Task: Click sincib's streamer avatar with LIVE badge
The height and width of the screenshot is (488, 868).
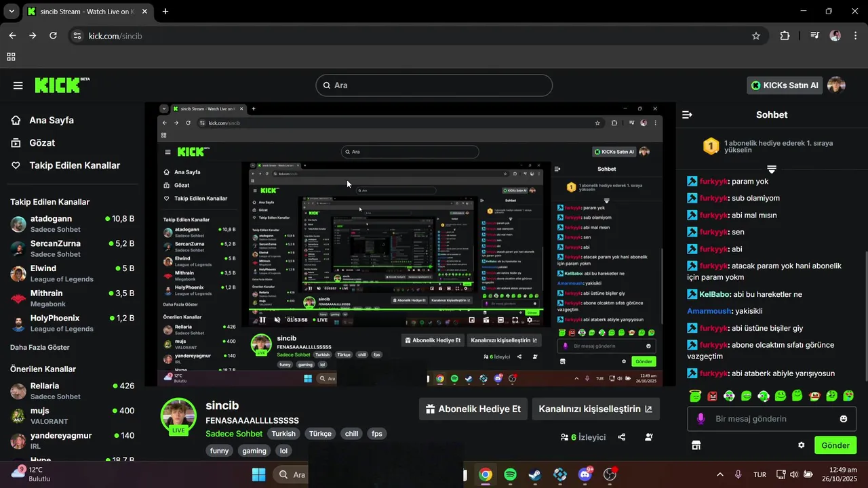Action: (178, 415)
